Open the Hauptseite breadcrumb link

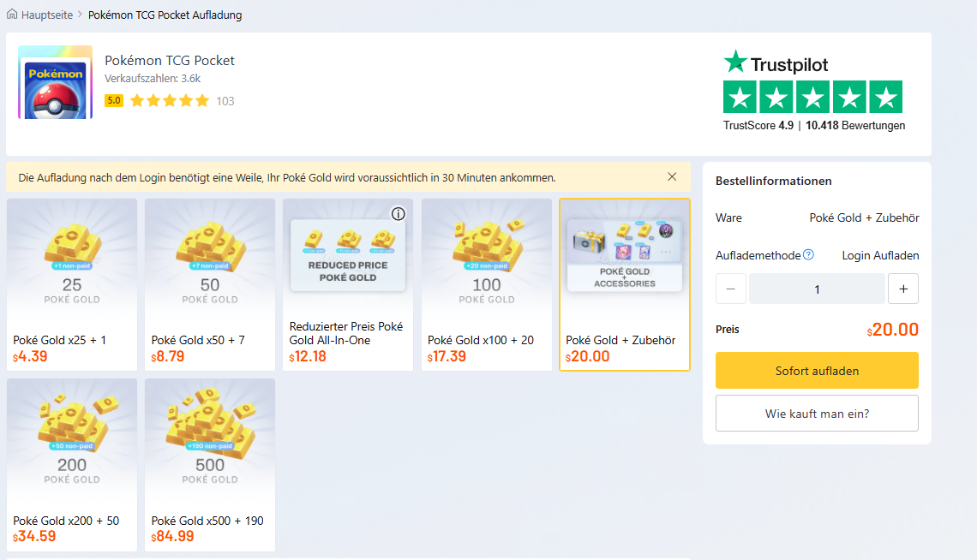point(47,15)
